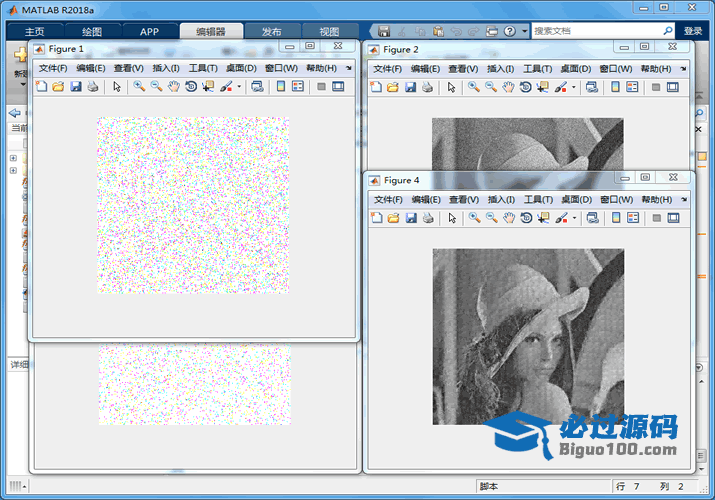
Task: Activate Zoom Out tool in Figure 1
Action: 156,87
